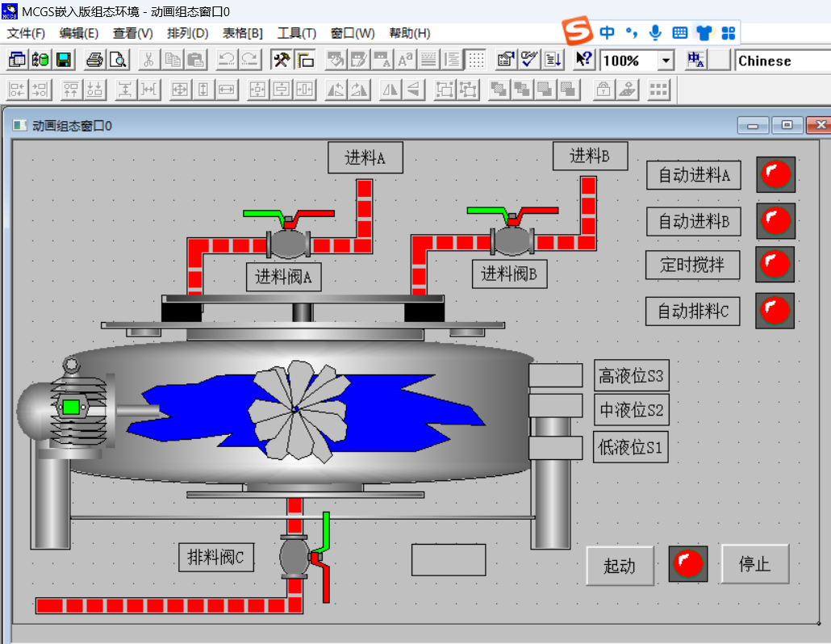Select the 自动排料C label

[693, 311]
